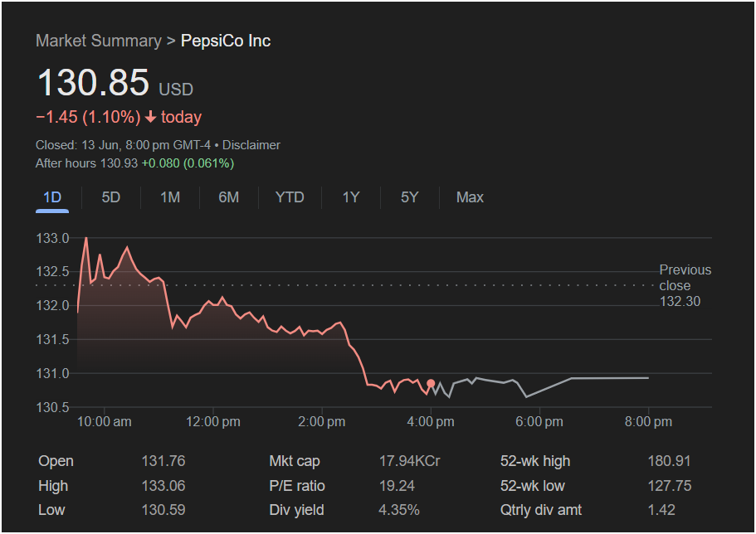Click the −1.45 (1.10%) daily change
The width and height of the screenshot is (756, 534).
pyautogui.click(x=88, y=117)
